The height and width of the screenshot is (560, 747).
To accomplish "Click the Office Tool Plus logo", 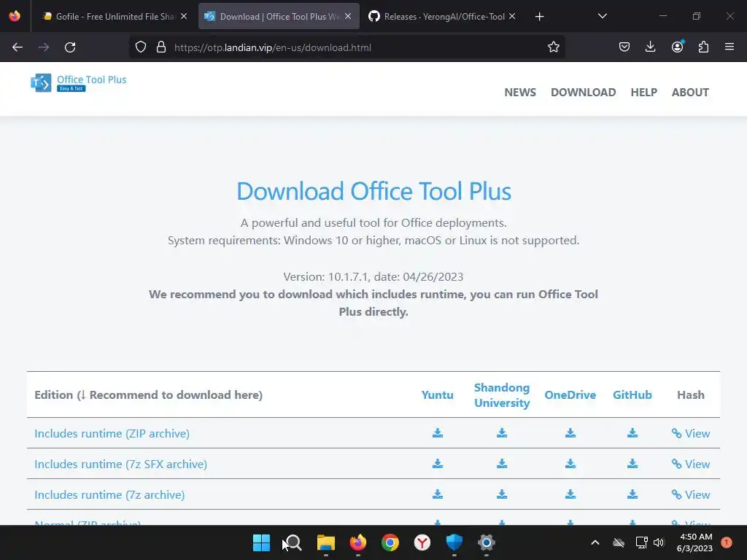I will point(79,82).
